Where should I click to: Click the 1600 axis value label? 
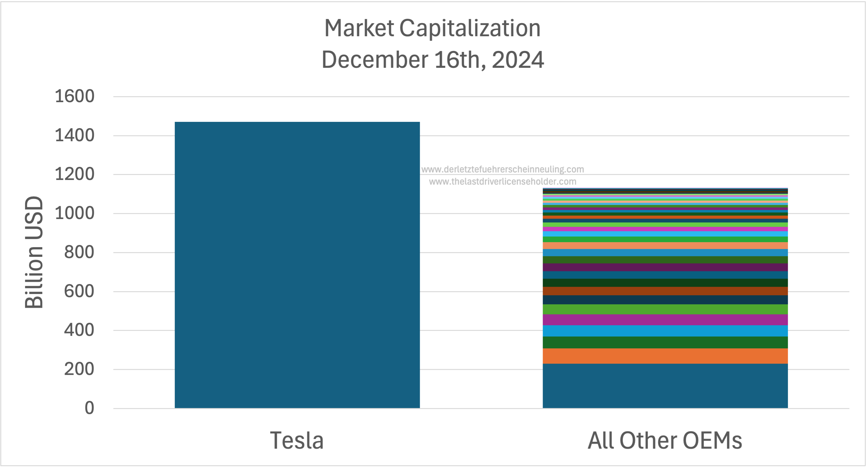[x=74, y=96]
